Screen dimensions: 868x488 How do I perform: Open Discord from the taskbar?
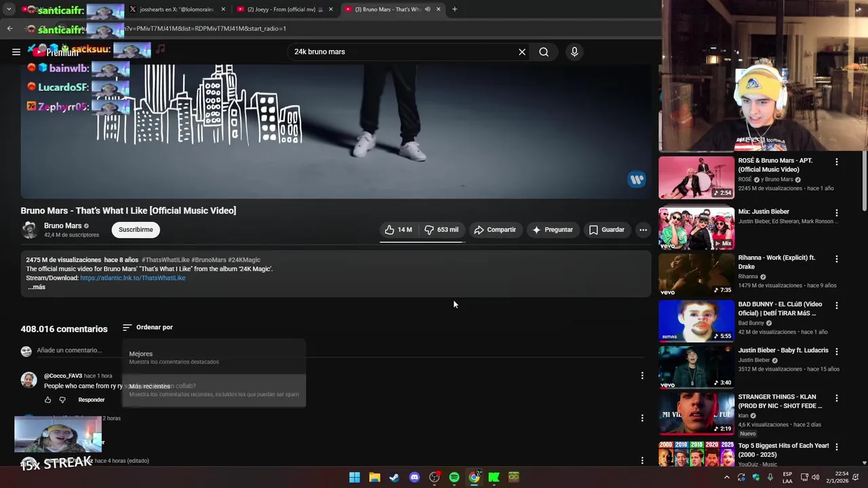click(x=414, y=477)
